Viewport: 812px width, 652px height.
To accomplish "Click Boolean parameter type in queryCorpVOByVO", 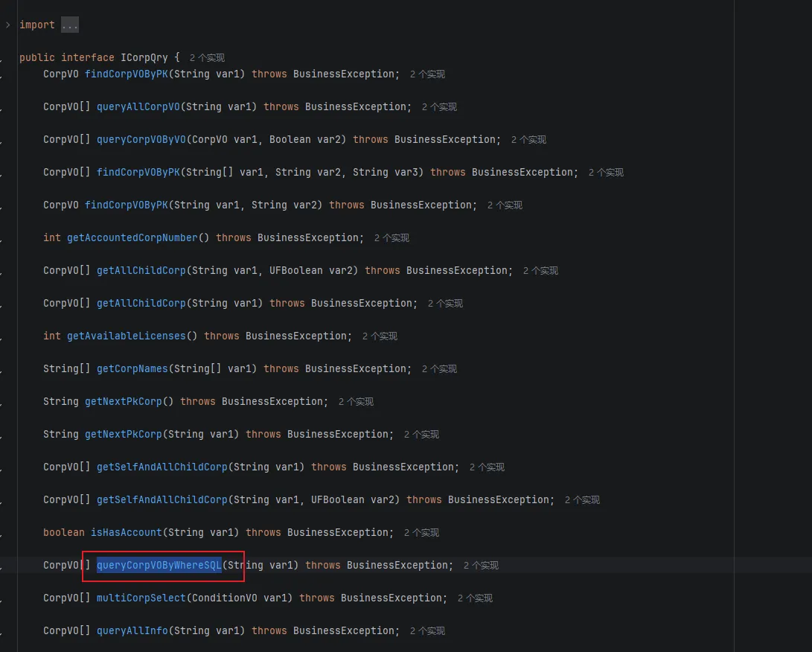I will pos(292,140).
